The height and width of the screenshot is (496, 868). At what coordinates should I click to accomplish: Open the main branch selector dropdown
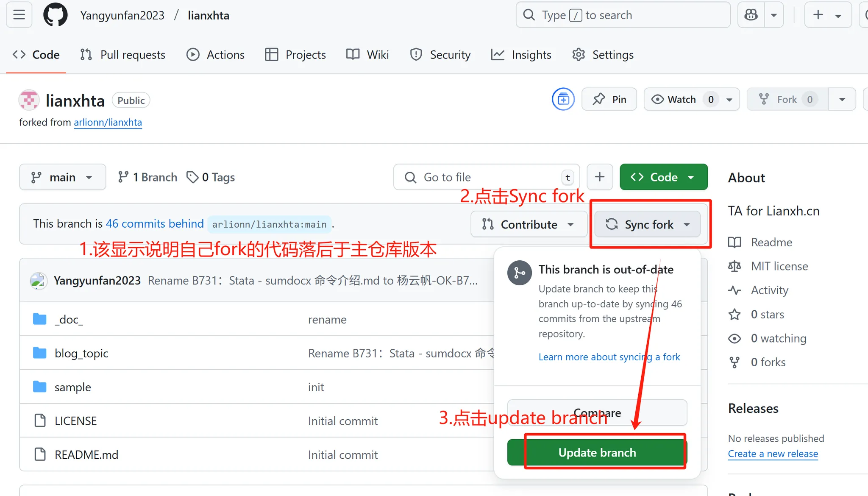[x=62, y=177]
